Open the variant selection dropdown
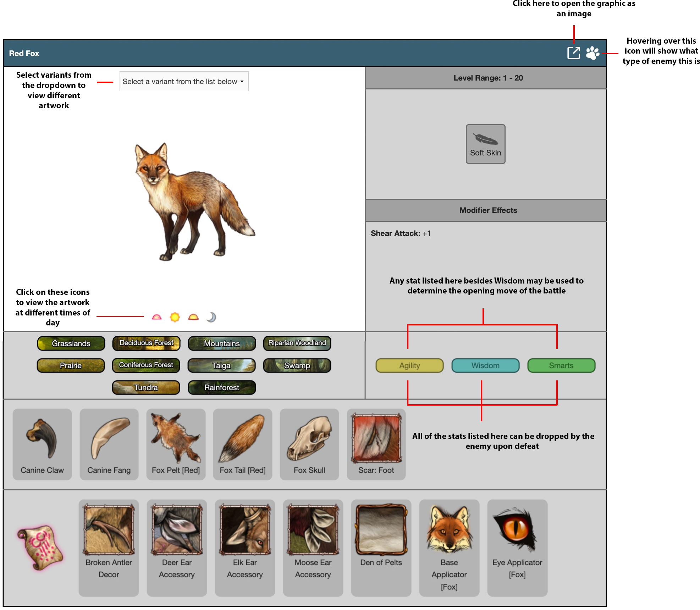700x610 pixels. coord(183,82)
